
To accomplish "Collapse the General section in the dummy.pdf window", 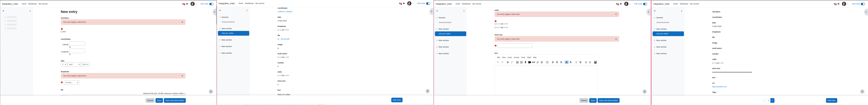I will coord(220,17).
